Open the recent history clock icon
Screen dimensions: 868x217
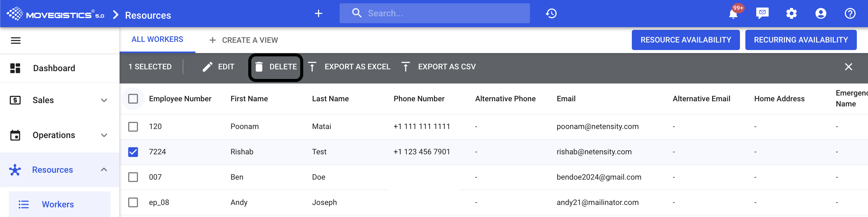tap(551, 14)
